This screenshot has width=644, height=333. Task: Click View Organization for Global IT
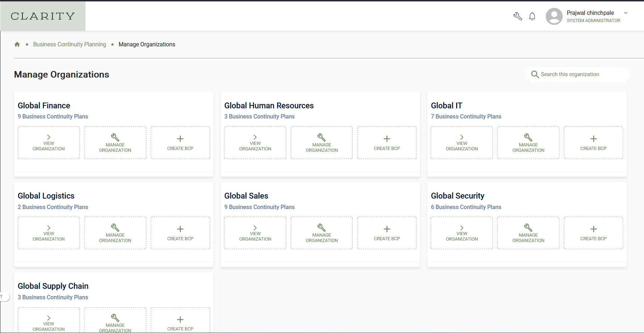click(462, 143)
